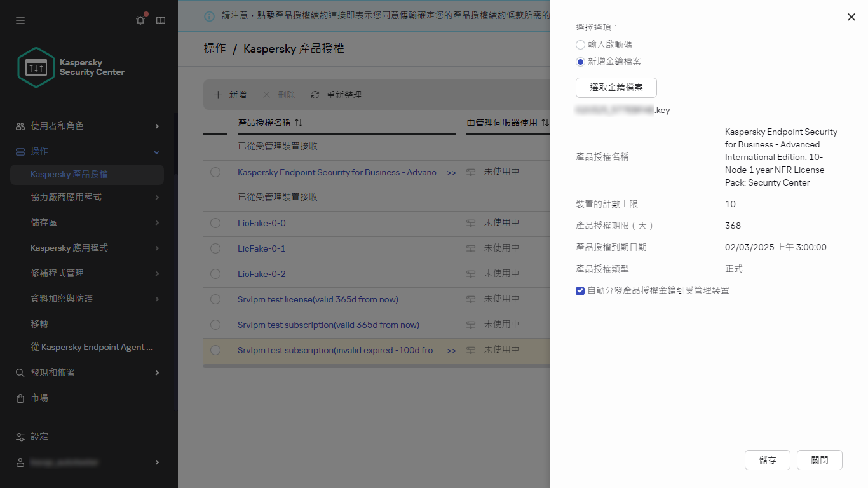Click the refresh icon beside 重新整理

pos(315,94)
